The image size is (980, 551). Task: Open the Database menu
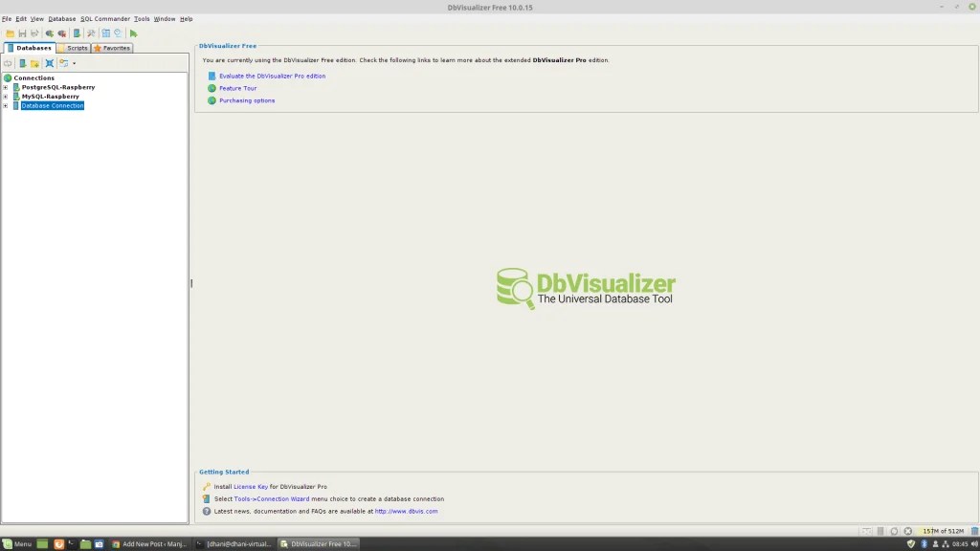[62, 19]
